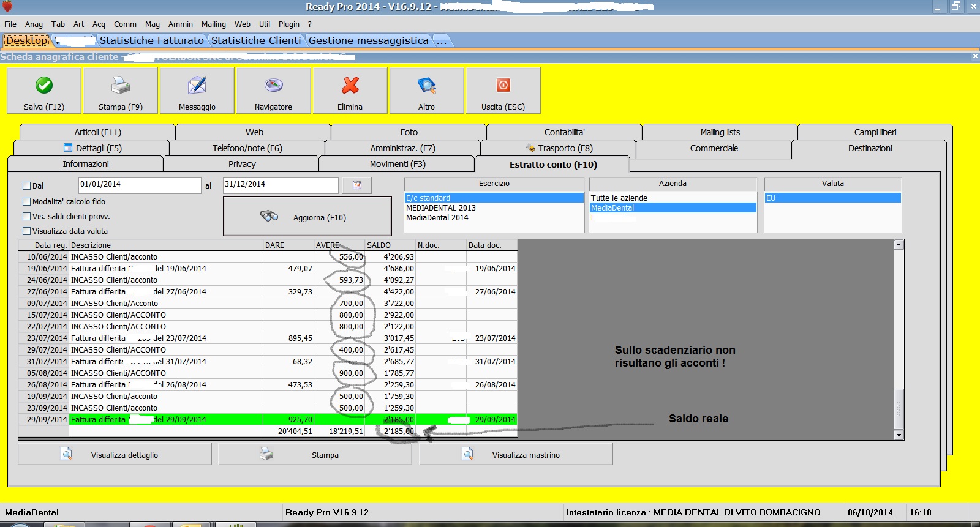Open the Ammin menu
Screen dimensions: 980x527
(x=181, y=24)
